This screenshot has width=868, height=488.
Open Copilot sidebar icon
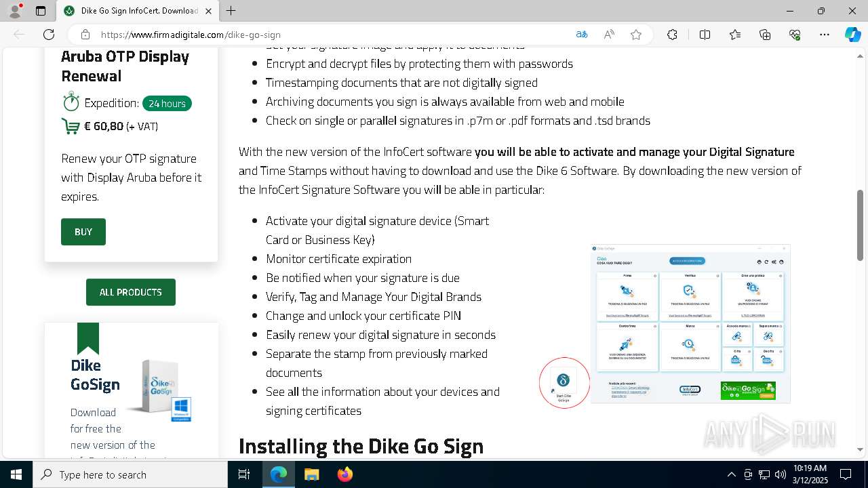(852, 35)
